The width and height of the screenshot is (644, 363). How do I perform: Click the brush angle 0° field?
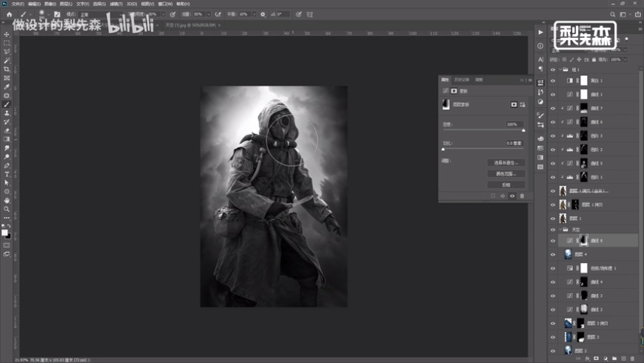tap(284, 14)
